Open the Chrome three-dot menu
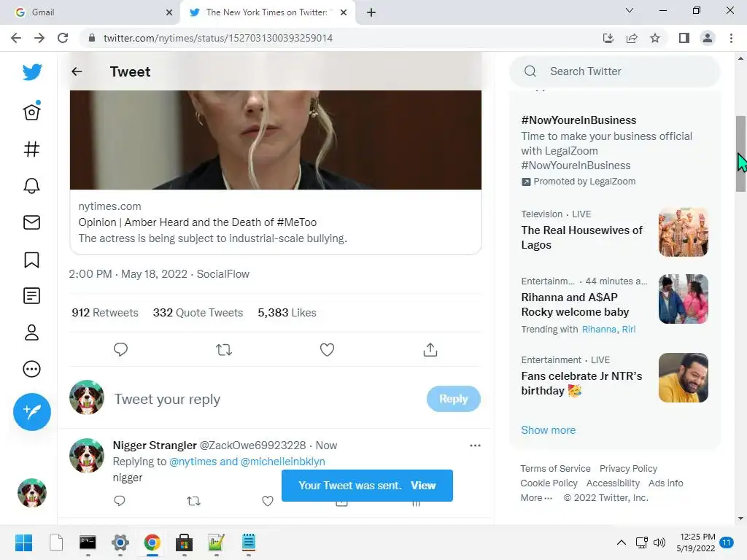This screenshot has height=560, width=747. 731,38
